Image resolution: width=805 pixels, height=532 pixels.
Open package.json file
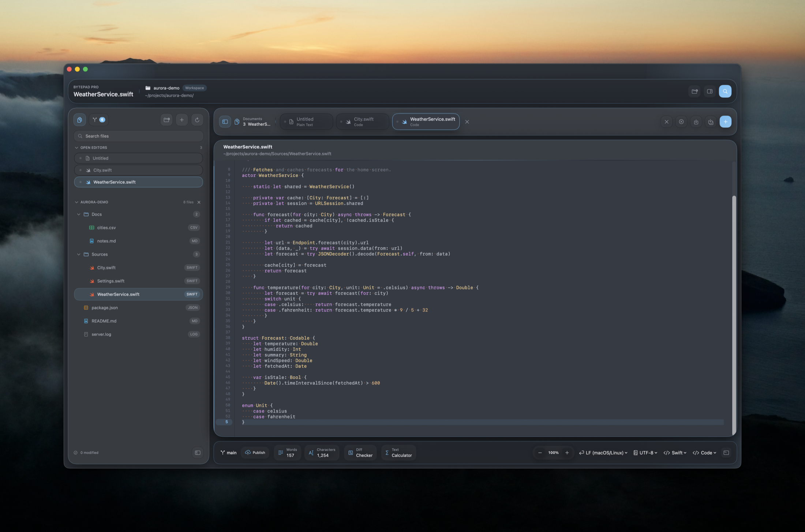click(x=138, y=308)
